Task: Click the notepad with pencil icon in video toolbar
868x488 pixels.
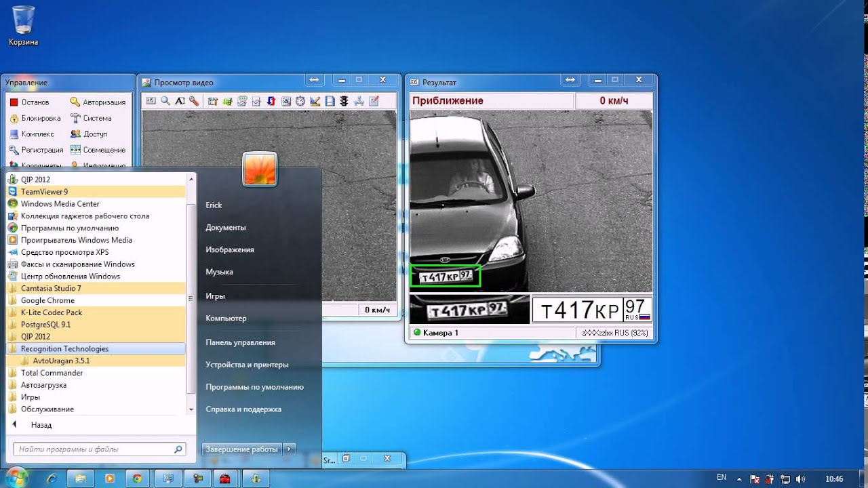Action: 374,101
